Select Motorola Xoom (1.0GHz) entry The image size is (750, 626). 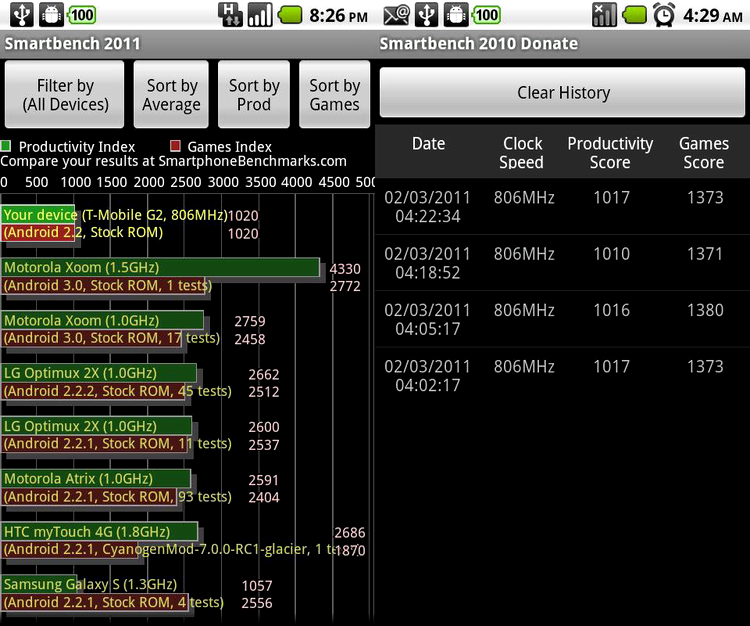(102, 320)
